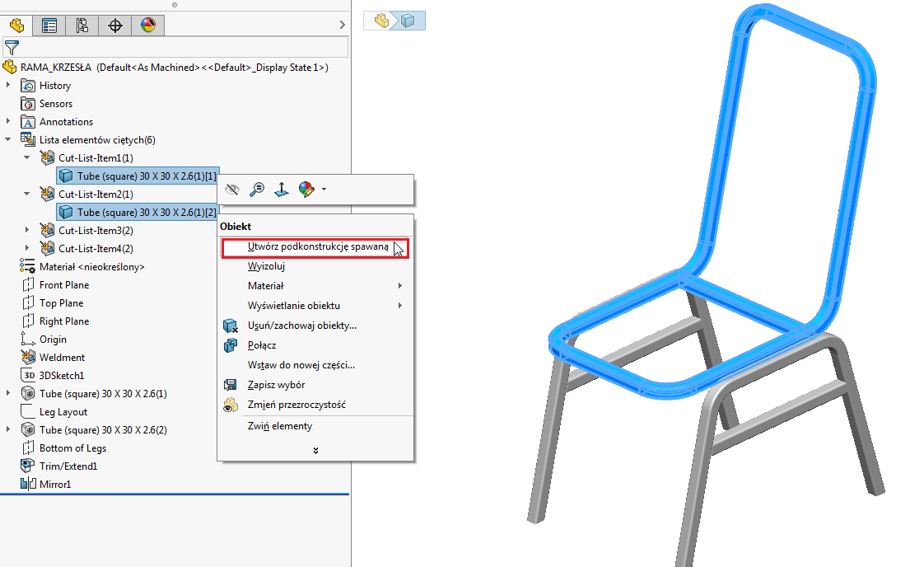
Task: Click the Tube (square) 30 X 30 X 2.6(1) icon
Action: coord(28,394)
